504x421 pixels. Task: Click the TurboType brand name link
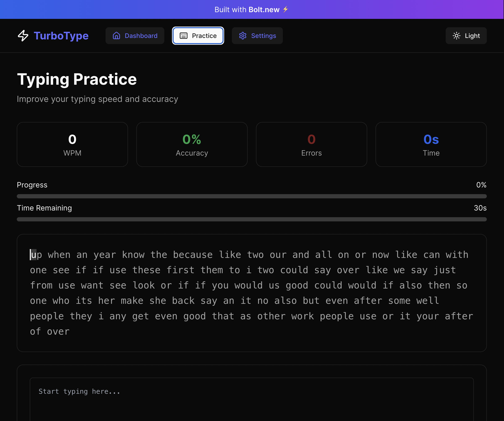coord(61,36)
